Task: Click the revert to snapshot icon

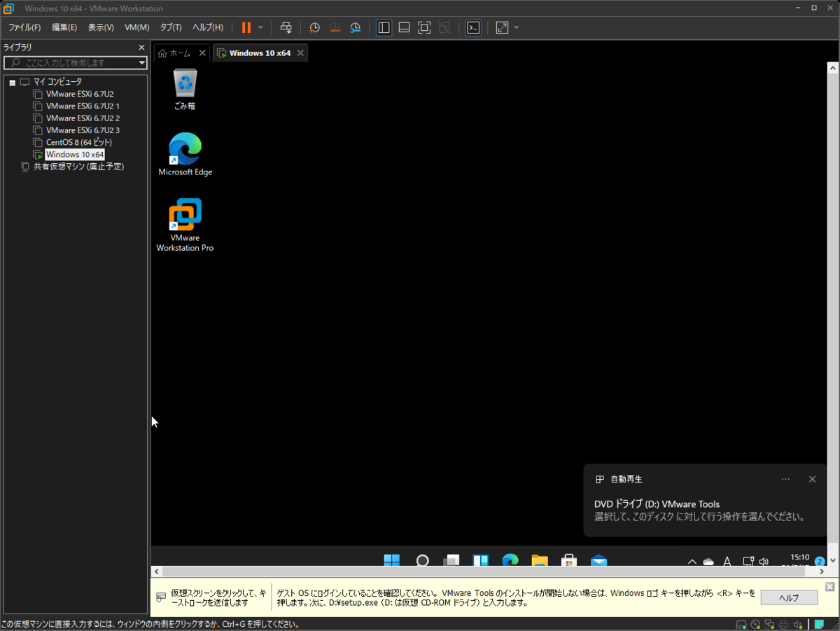Action: tap(335, 27)
